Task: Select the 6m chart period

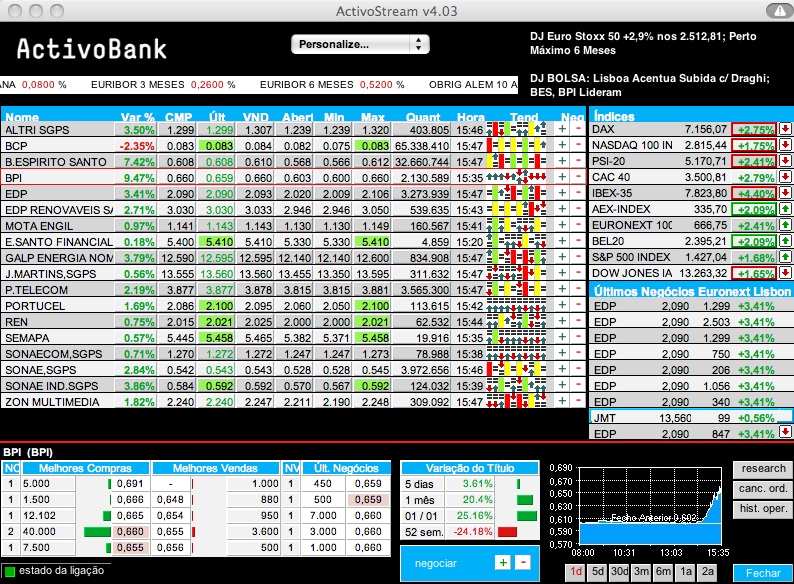Action: click(663, 572)
